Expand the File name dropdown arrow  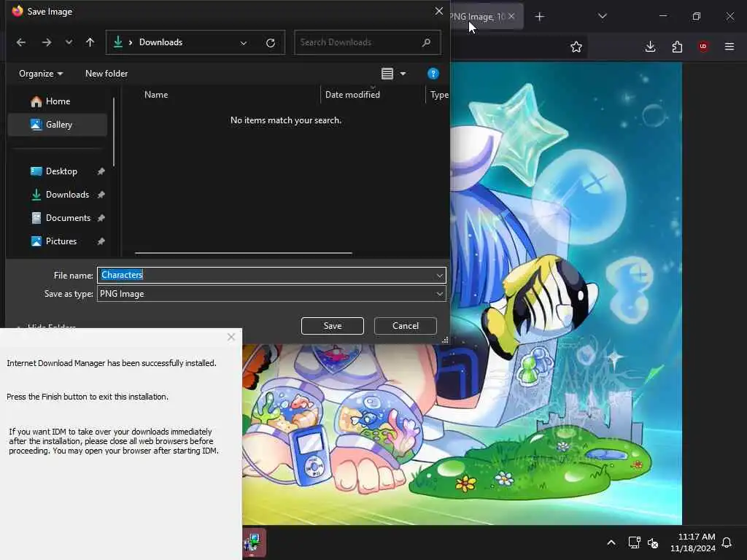coord(440,275)
